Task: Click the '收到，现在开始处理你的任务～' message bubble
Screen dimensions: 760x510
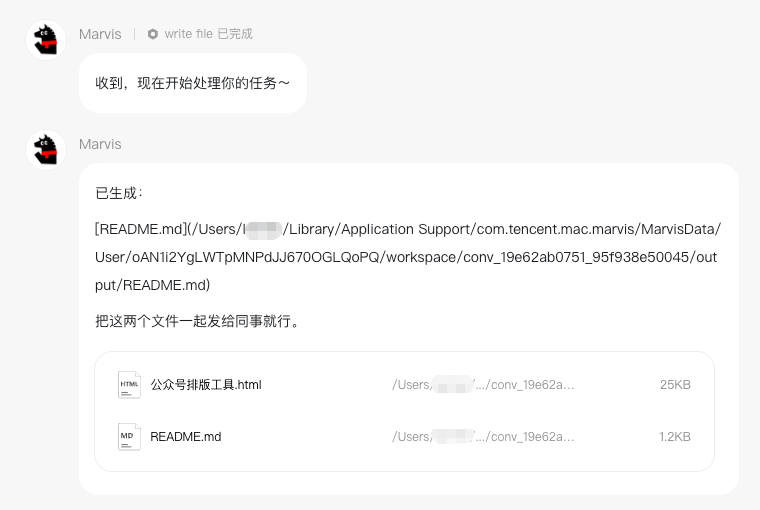Action: click(x=193, y=83)
